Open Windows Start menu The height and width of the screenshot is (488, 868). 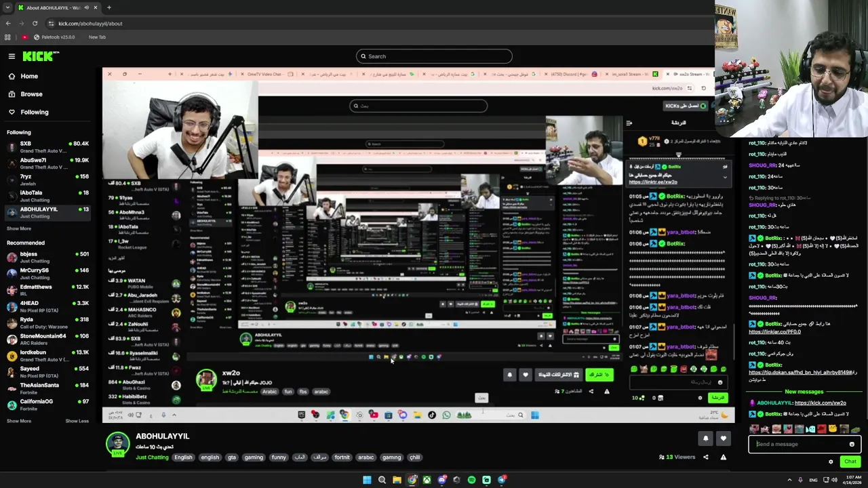pyautogui.click(x=367, y=480)
